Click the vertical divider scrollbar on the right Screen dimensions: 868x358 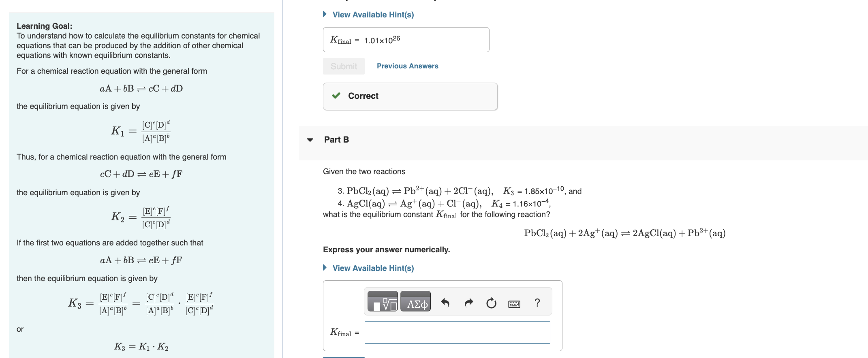pyautogui.click(x=282, y=178)
